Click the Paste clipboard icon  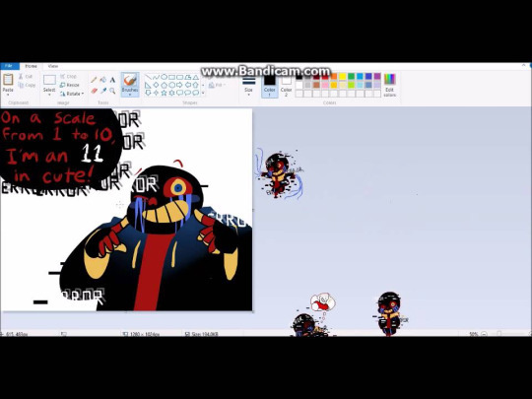tap(8, 80)
